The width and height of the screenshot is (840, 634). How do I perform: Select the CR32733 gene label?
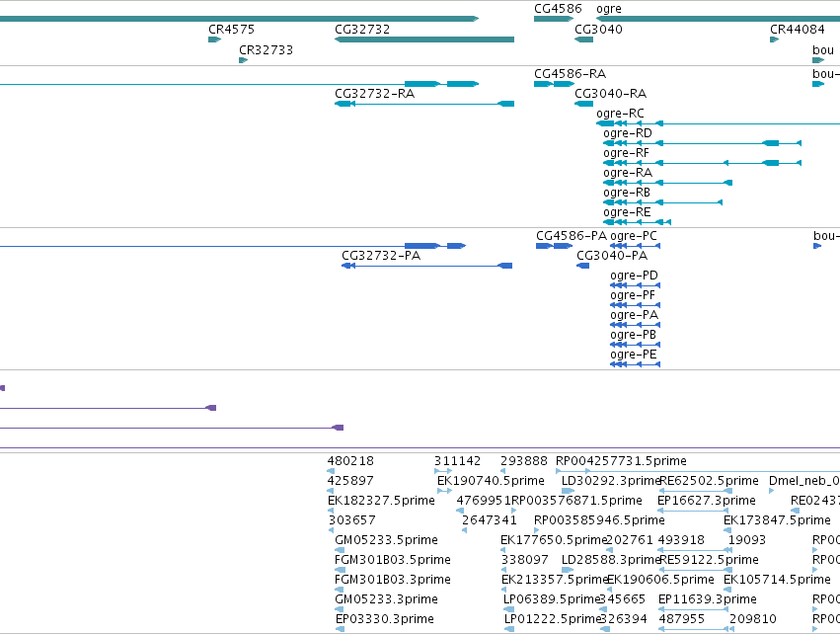click(x=266, y=50)
